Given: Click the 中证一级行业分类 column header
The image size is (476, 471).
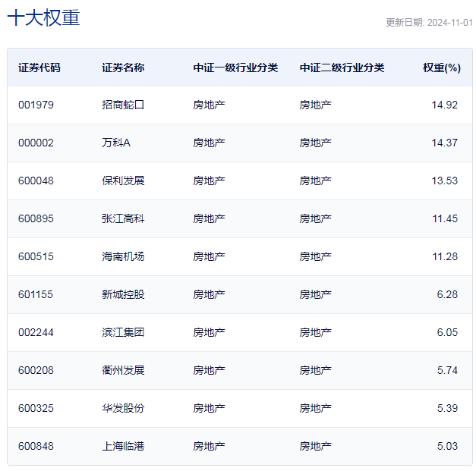Looking at the screenshot, I should pos(235,68).
